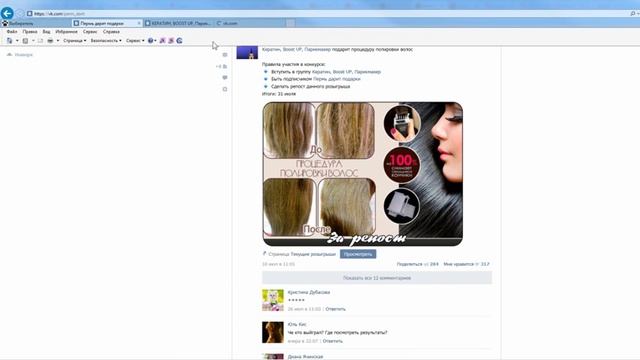Click the browser Back arrow button
This screenshot has height=360, width=640.
click(7, 13)
